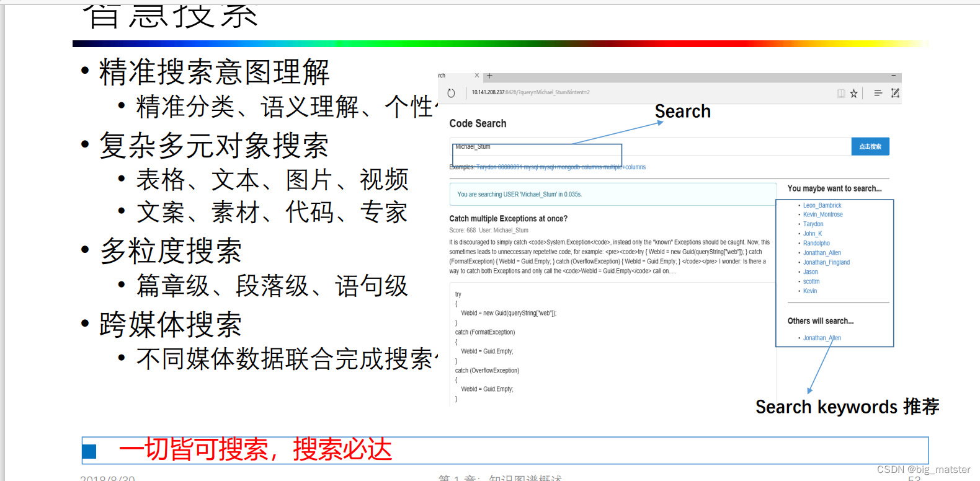The image size is (980, 481).
Task: Click 'Others will search...' heading
Action: [x=820, y=321]
